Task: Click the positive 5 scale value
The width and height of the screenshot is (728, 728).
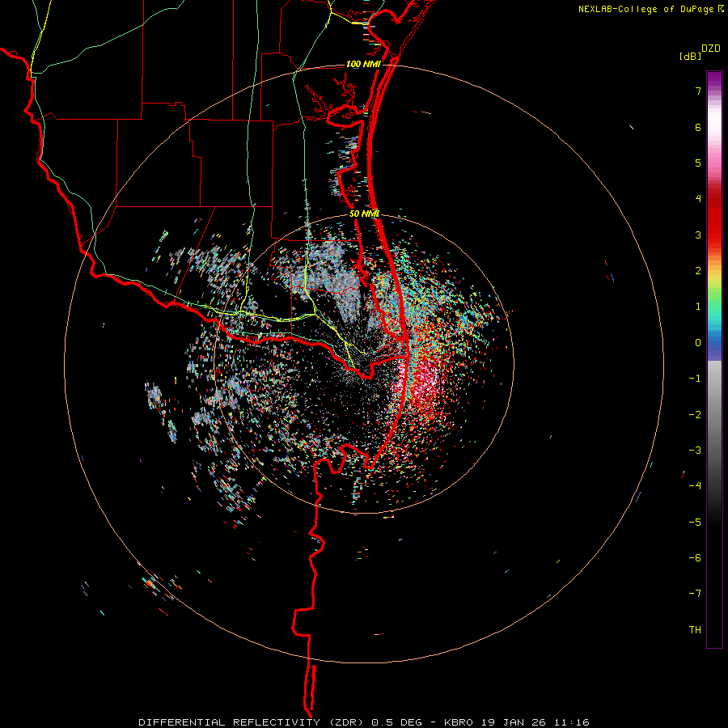Action: pyautogui.click(x=698, y=163)
